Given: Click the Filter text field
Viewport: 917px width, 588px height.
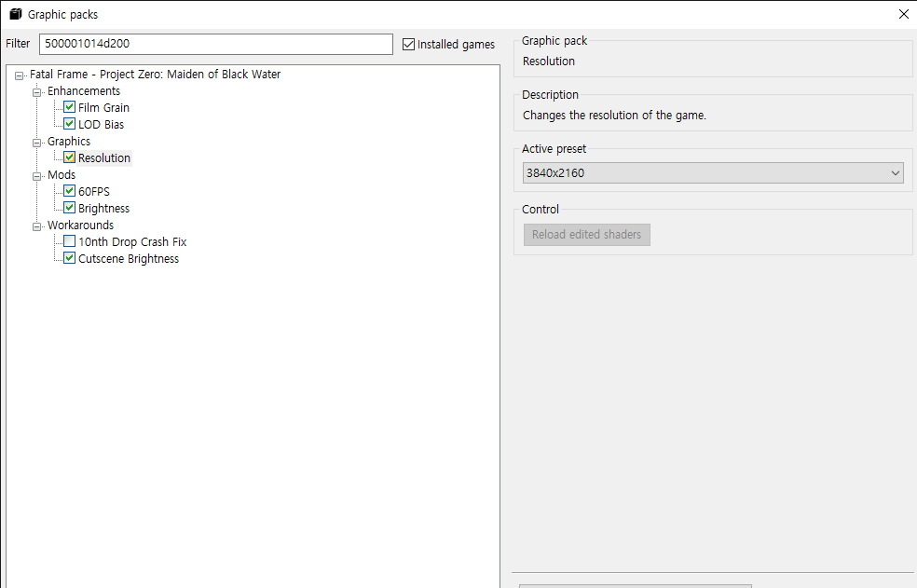Looking at the screenshot, I should [216, 44].
